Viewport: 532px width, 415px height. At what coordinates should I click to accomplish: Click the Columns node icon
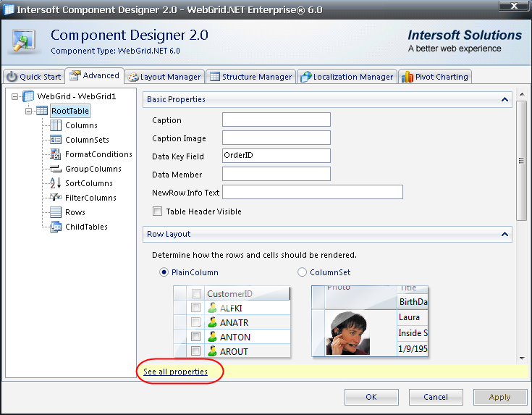click(x=56, y=125)
